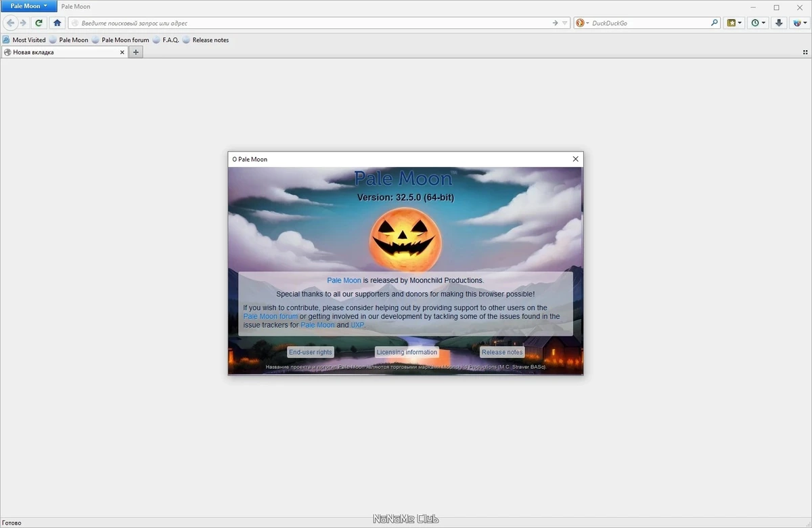The height and width of the screenshot is (528, 812).
Task: Click the search magnifier icon
Action: pyautogui.click(x=715, y=23)
